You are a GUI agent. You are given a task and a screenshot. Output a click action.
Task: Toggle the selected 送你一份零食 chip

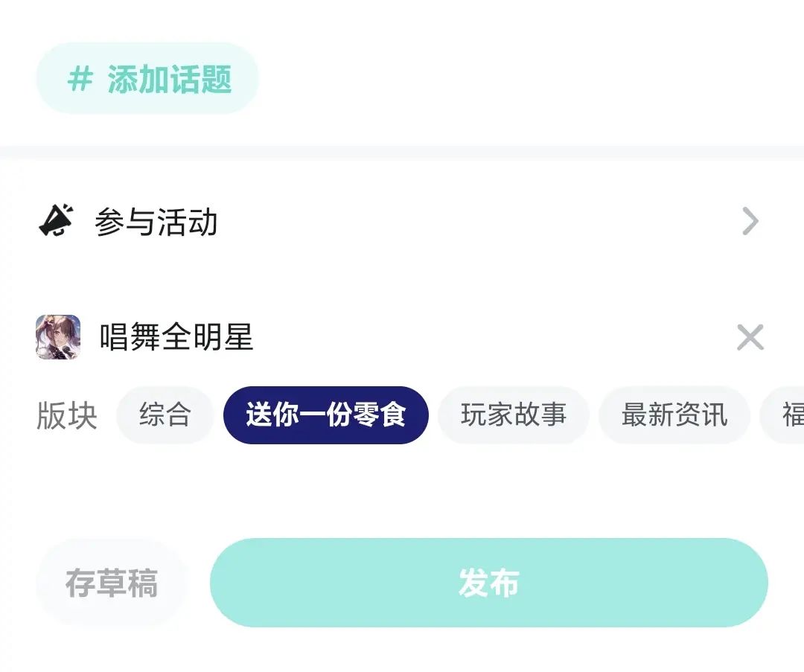coord(325,415)
